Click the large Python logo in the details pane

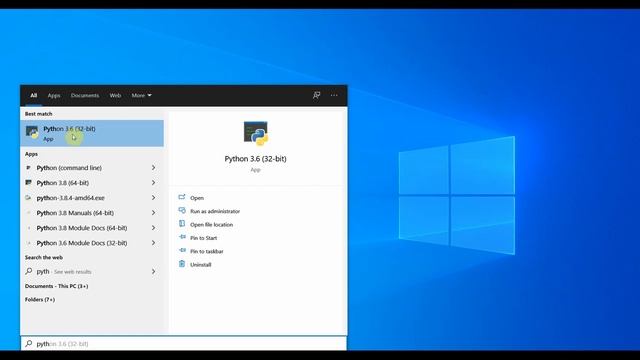tap(256, 133)
